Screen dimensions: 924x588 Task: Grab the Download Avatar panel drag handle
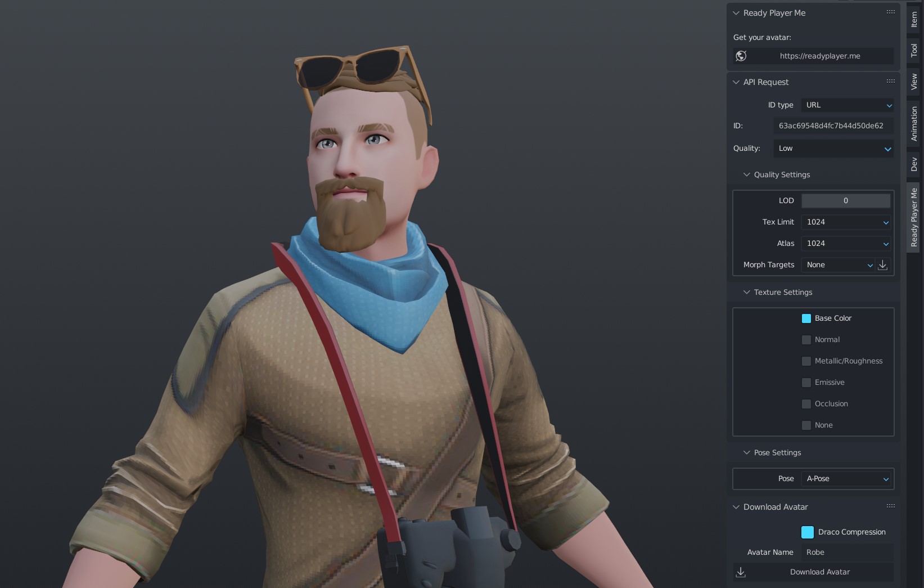coord(890,506)
